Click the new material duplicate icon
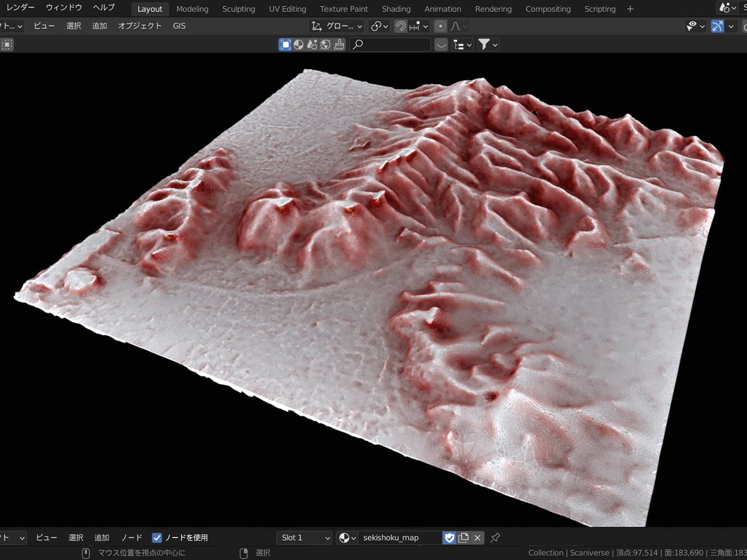Screen dimensions: 747x560 [x=463, y=538]
